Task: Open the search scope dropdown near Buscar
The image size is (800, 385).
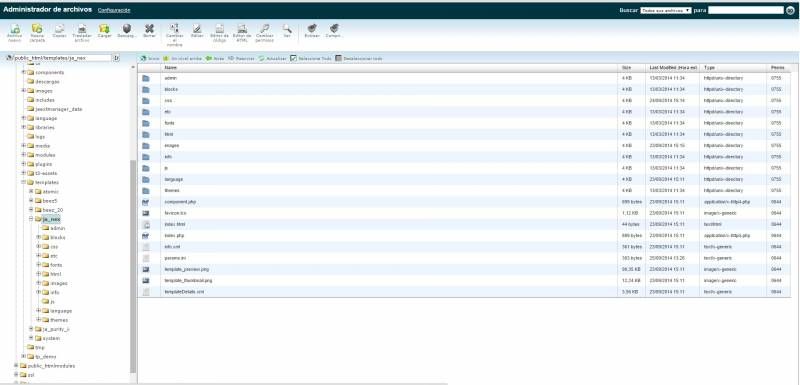Action: (x=666, y=10)
